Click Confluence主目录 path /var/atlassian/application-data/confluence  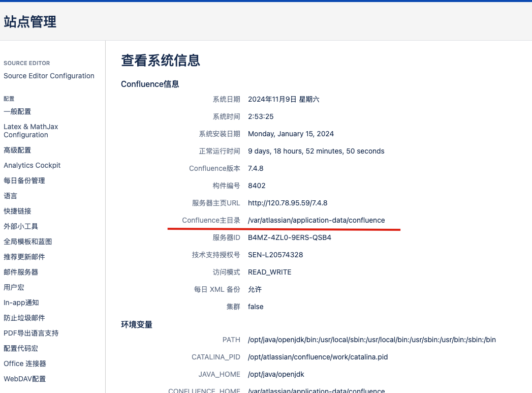click(316, 221)
